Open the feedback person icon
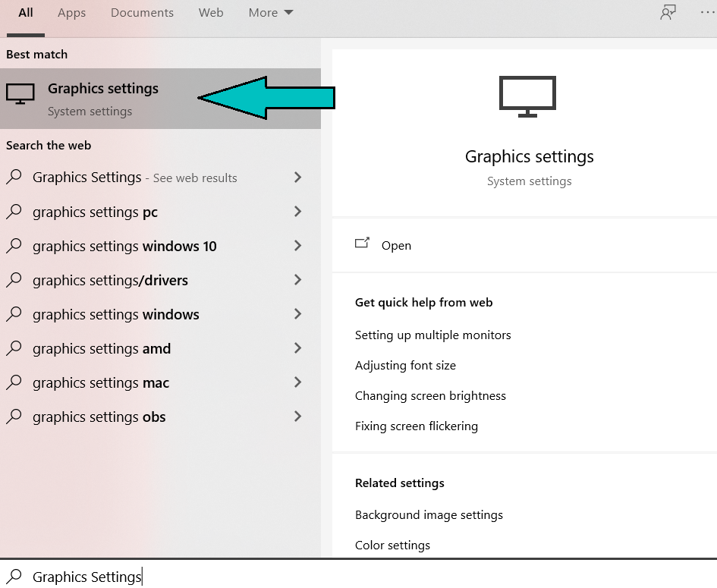This screenshot has width=717, height=588. coord(668,12)
